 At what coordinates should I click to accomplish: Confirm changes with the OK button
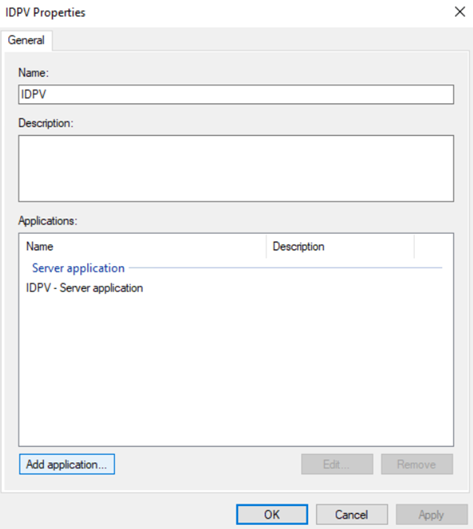coord(272,514)
